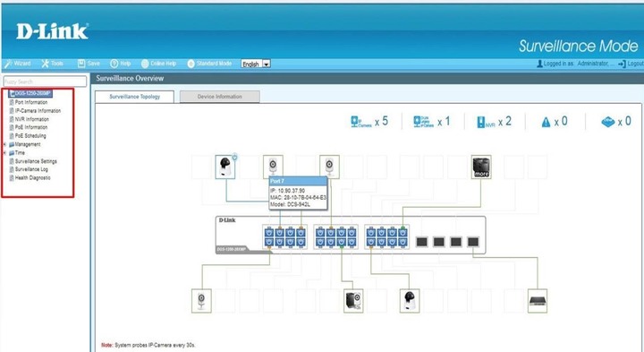Click the IP Camera x 5 counter icon

point(361,122)
